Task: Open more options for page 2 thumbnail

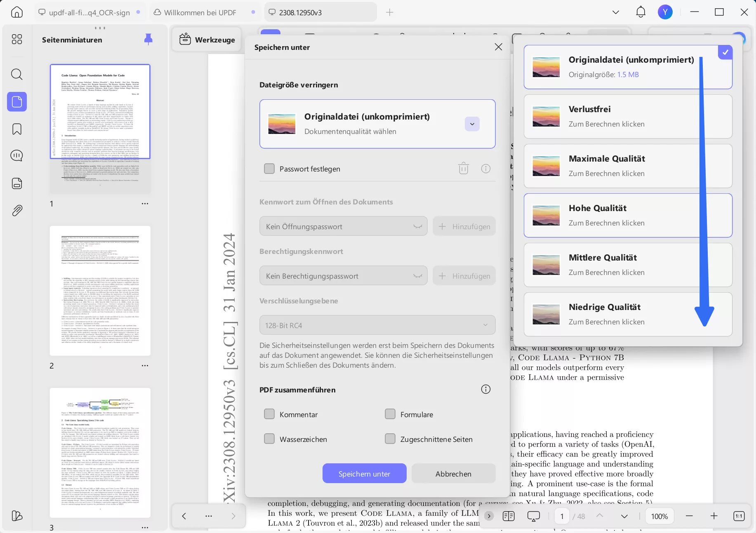Action: [x=145, y=366]
